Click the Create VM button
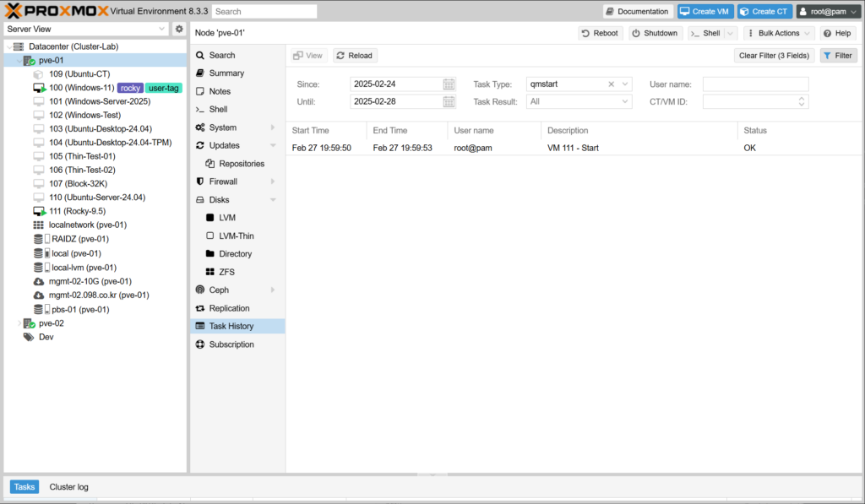The width and height of the screenshot is (865, 504). 705,11
